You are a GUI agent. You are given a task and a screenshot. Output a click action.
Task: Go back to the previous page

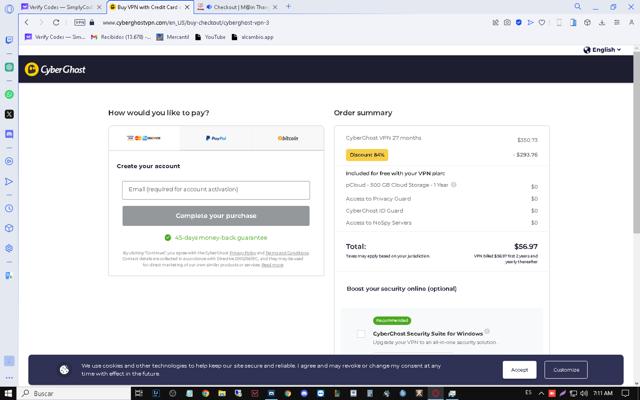[x=27, y=22]
